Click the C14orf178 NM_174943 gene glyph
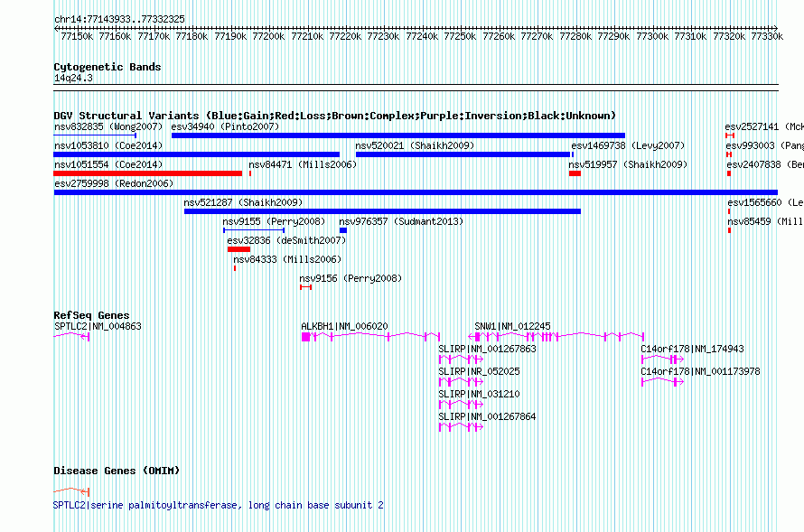804x532 pixels. (662, 359)
